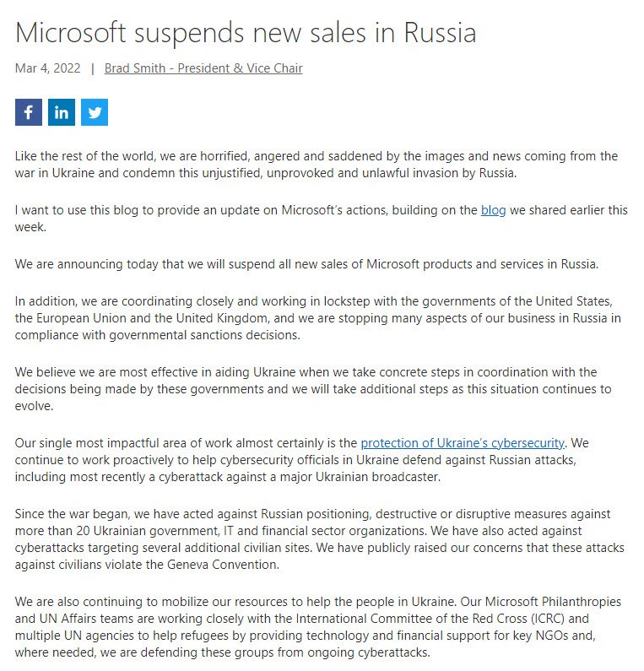The height and width of the screenshot is (671, 644).
Task: Click the words "Geneva Convention"
Action: point(223,565)
